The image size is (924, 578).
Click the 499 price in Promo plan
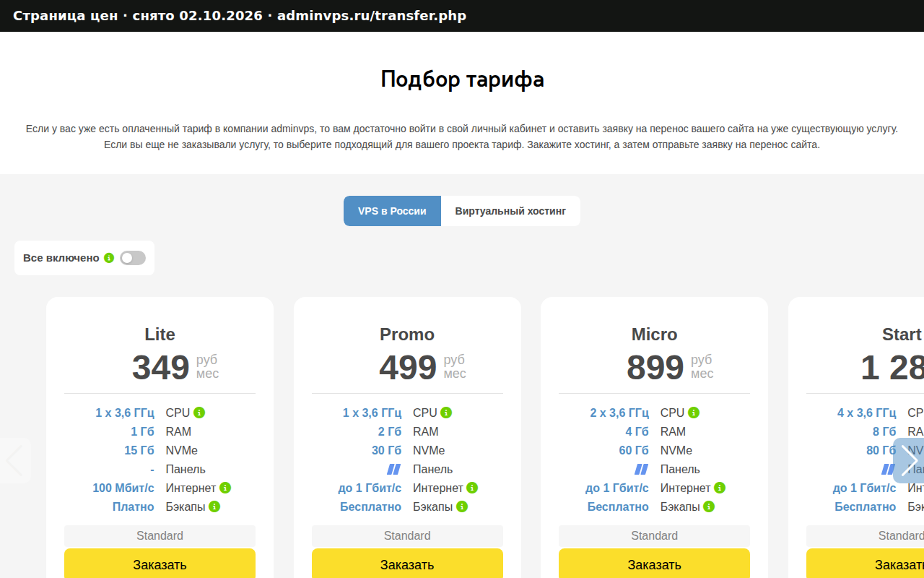tap(408, 367)
